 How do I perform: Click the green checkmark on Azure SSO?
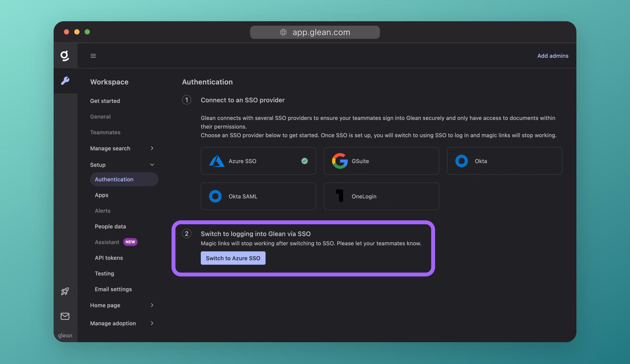point(305,161)
